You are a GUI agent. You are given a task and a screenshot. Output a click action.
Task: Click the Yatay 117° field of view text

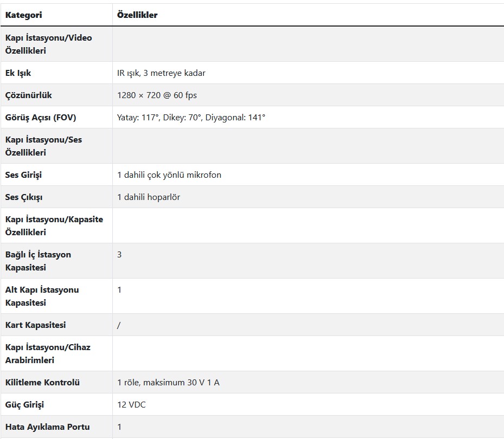(138, 118)
